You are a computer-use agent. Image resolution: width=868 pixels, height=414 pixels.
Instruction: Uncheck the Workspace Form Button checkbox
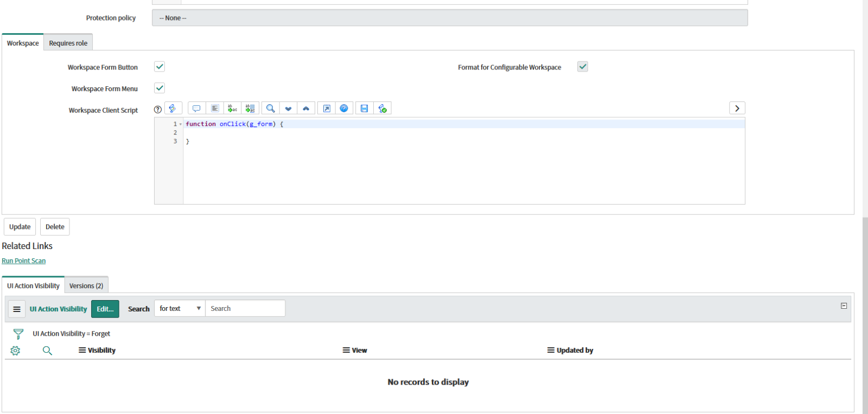[159, 67]
